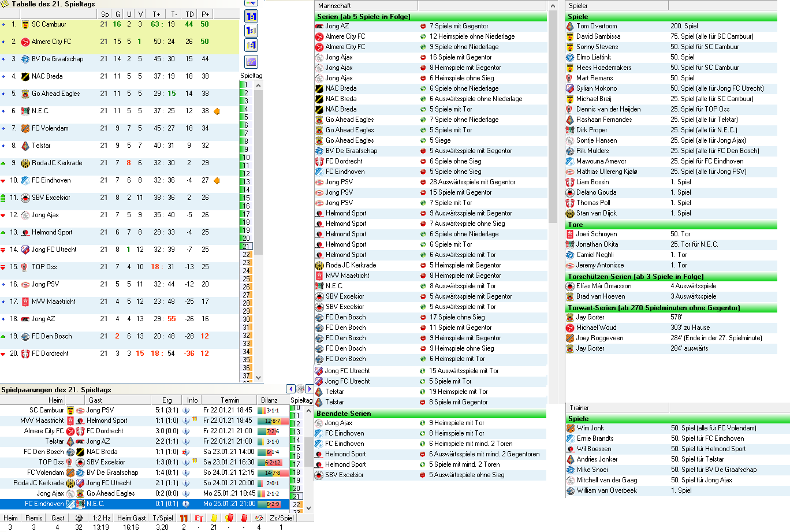Open match info for Jong Ajax vs Go Ahead Eagles
The image size is (790, 532).
click(186, 493)
